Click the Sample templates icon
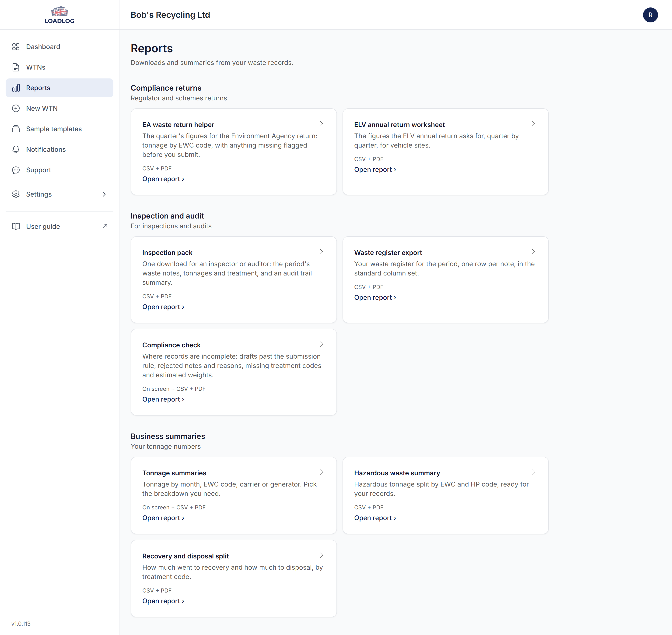The height and width of the screenshot is (635, 672). click(16, 129)
